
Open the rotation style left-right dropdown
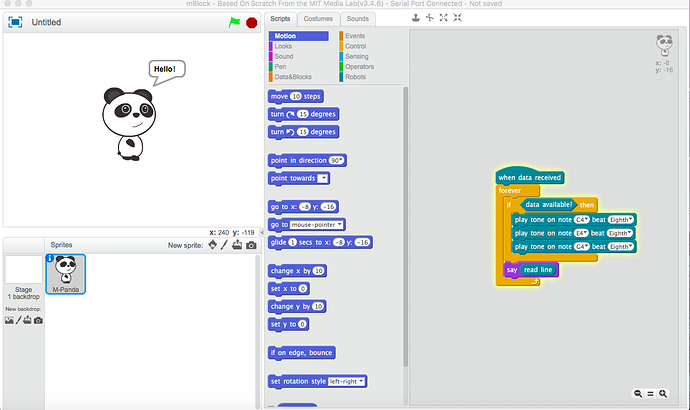361,381
